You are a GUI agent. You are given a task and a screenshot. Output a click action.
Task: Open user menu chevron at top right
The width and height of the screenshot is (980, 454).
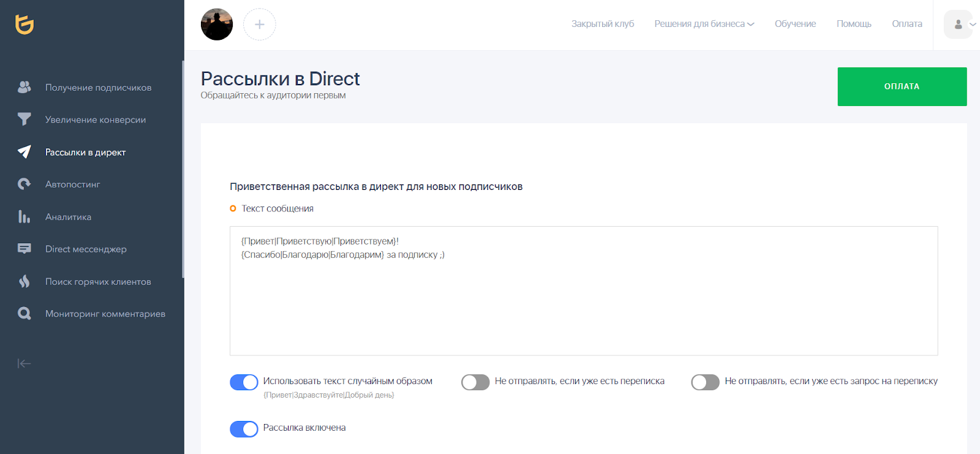pos(973,25)
